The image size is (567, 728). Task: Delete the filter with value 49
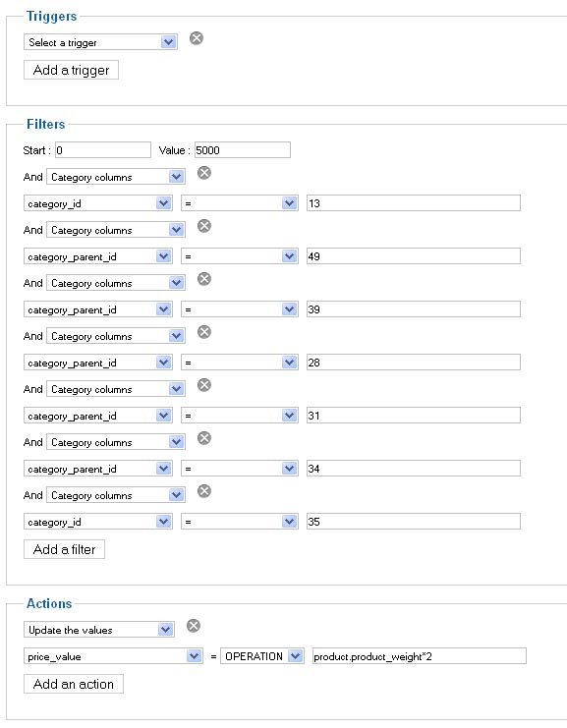click(x=204, y=226)
